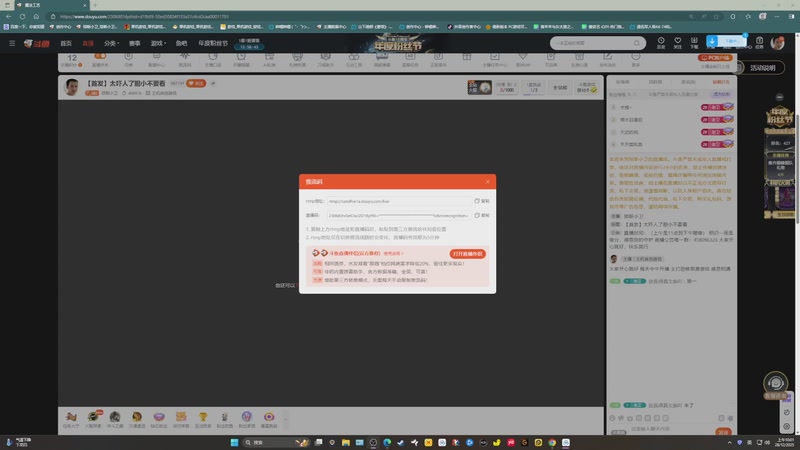The width and height of the screenshot is (800, 450).
Task: Open 赛事 in site navigation
Action: (135, 43)
